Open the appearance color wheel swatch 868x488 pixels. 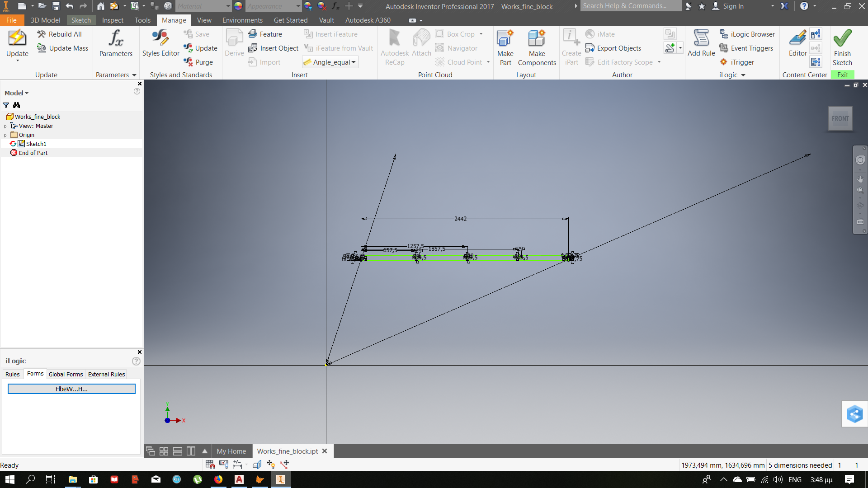tap(238, 6)
